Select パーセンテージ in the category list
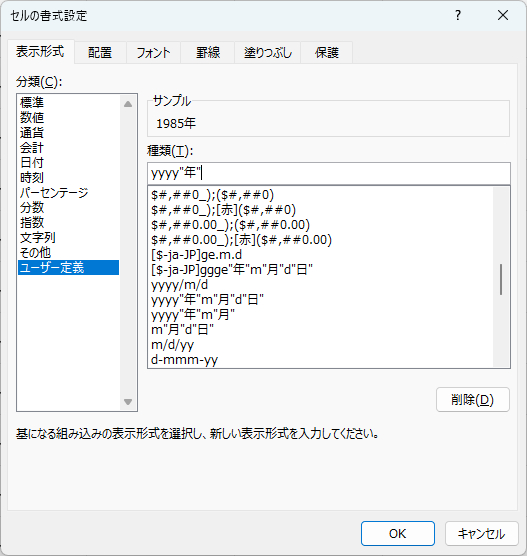The image size is (527, 556). coord(68,193)
